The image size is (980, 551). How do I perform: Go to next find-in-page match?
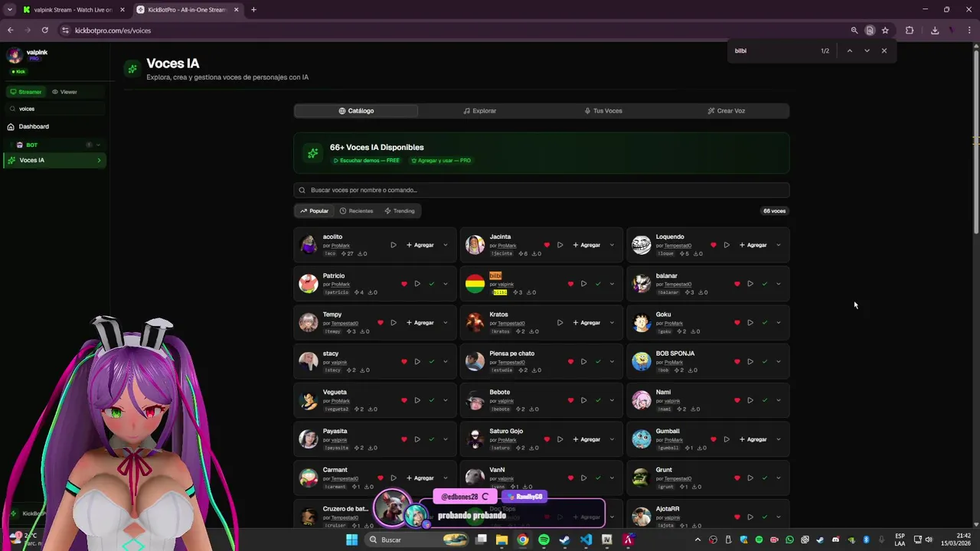867,51
